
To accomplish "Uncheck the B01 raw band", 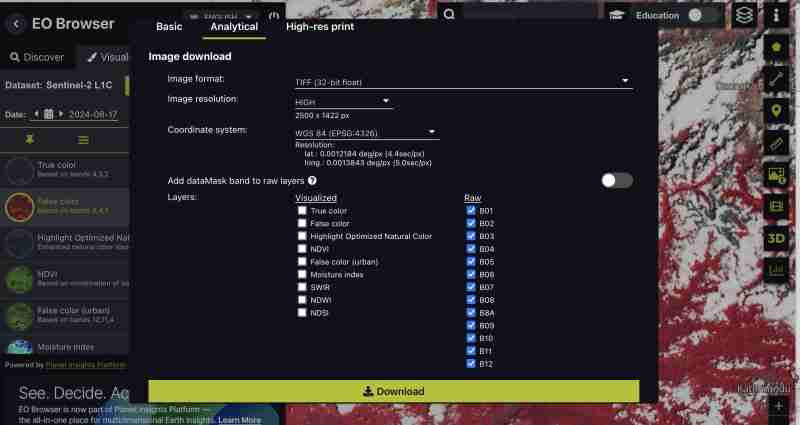I will pyautogui.click(x=471, y=211).
